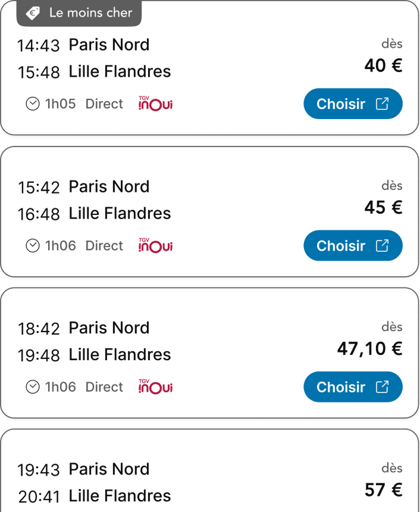This screenshot has height=512, width=420.
Task: Select the "Le moins cher" badge
Action: [x=79, y=13]
